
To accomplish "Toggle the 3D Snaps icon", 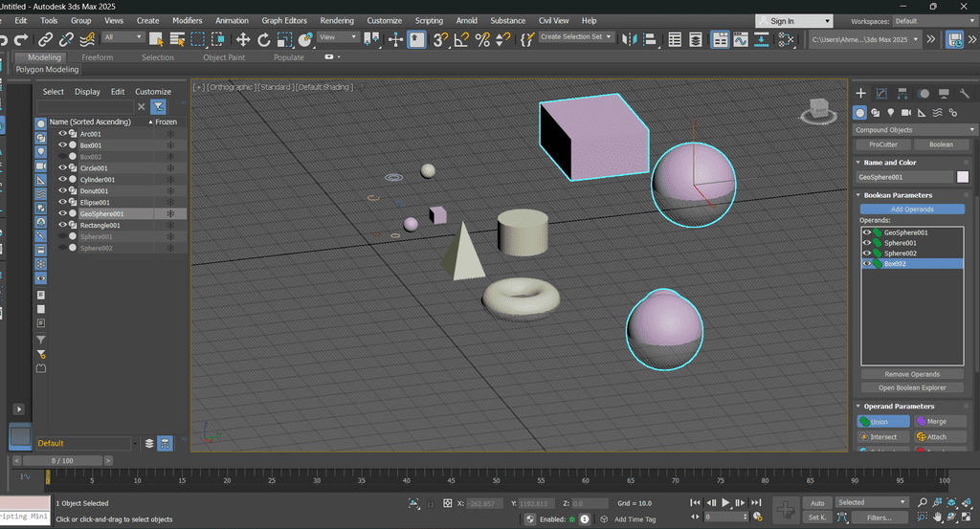I will click(440, 40).
